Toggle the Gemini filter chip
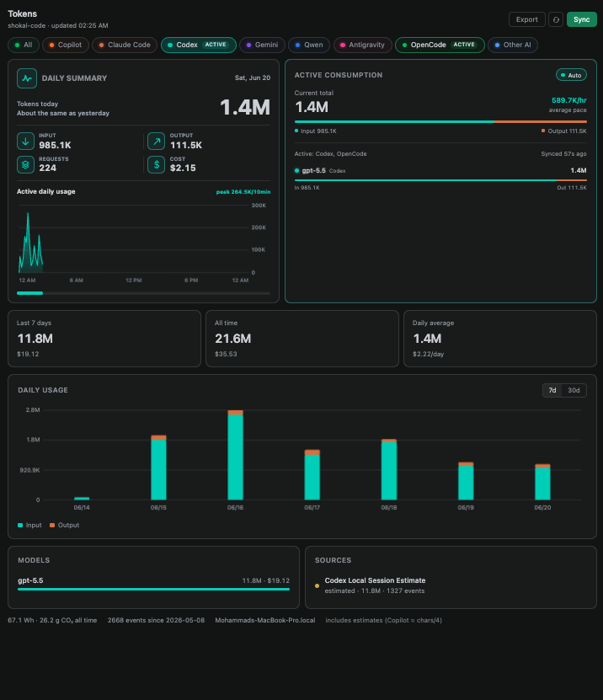The width and height of the screenshot is (603, 700). (x=262, y=45)
